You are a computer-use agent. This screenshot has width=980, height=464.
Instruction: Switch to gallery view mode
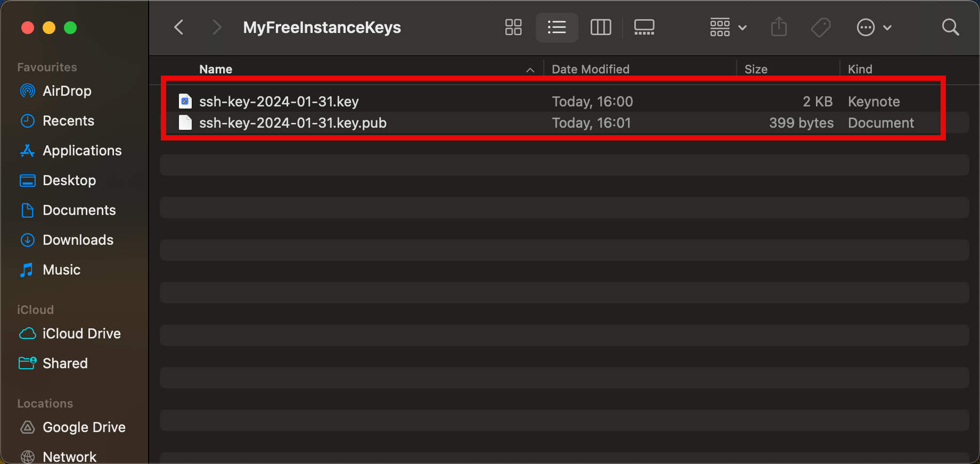644,27
